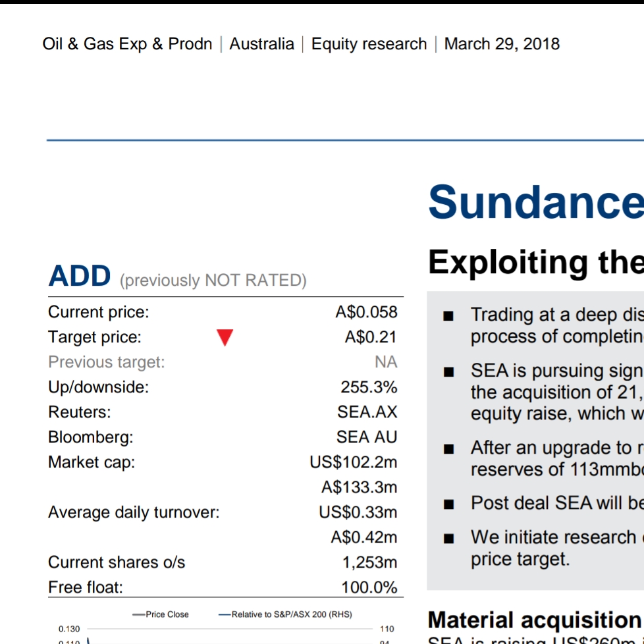Click the 'Free float:' label

(86, 588)
